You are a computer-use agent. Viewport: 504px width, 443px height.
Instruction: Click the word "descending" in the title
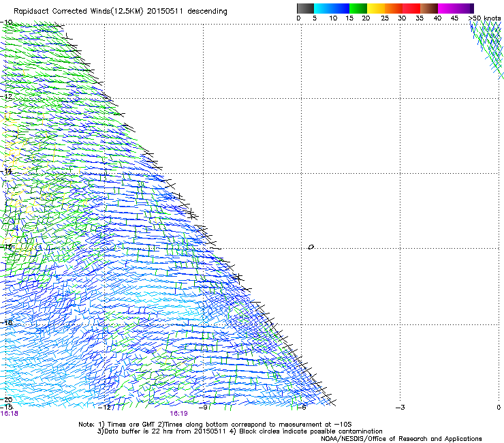pos(207,12)
